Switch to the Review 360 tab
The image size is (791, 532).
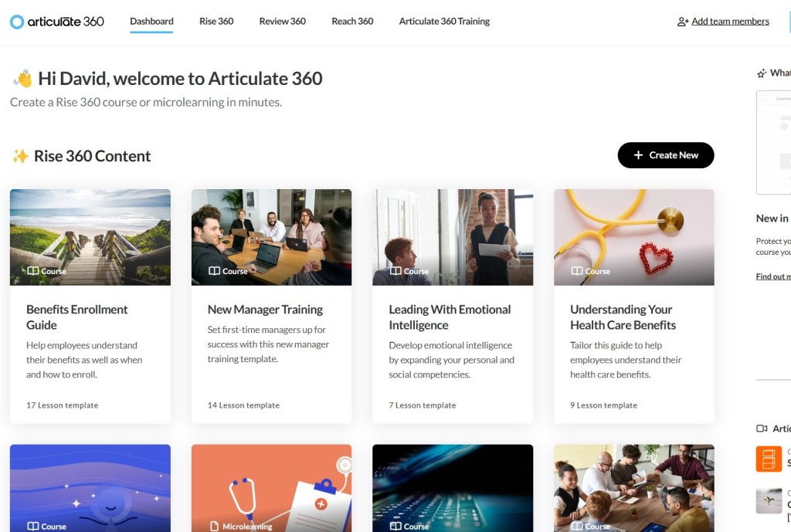tap(282, 21)
